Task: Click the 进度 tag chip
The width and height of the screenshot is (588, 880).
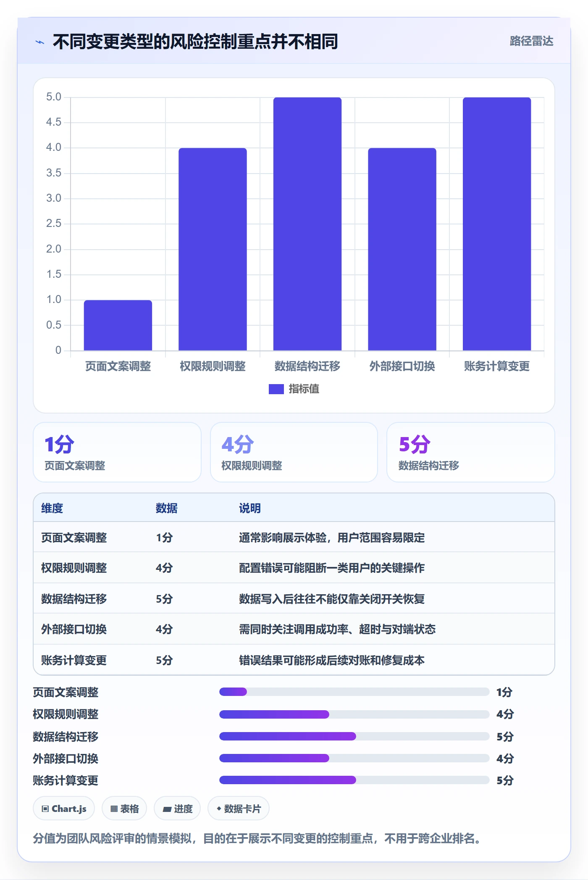Action: (x=177, y=809)
